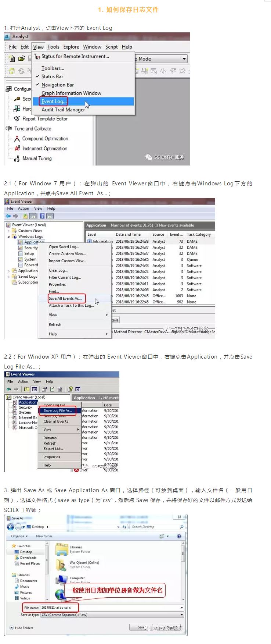Select Security log in XP Event Viewer
The height and width of the screenshot is (644, 271).
(25, 408)
